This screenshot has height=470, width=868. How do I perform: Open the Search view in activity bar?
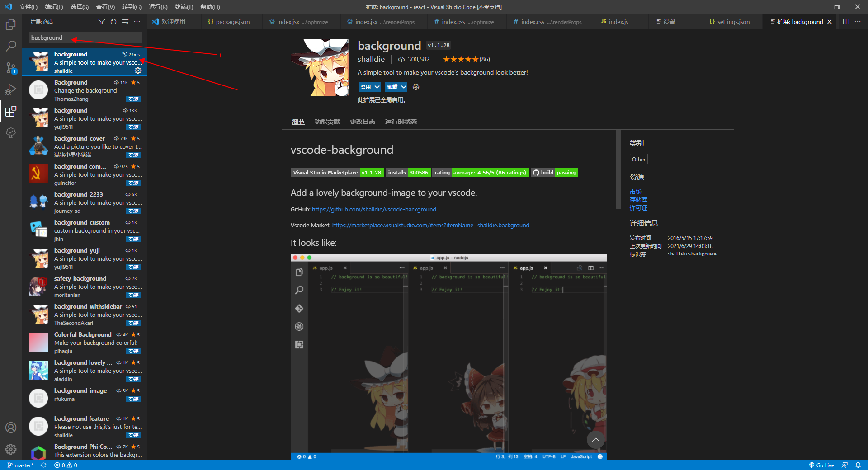[11, 46]
